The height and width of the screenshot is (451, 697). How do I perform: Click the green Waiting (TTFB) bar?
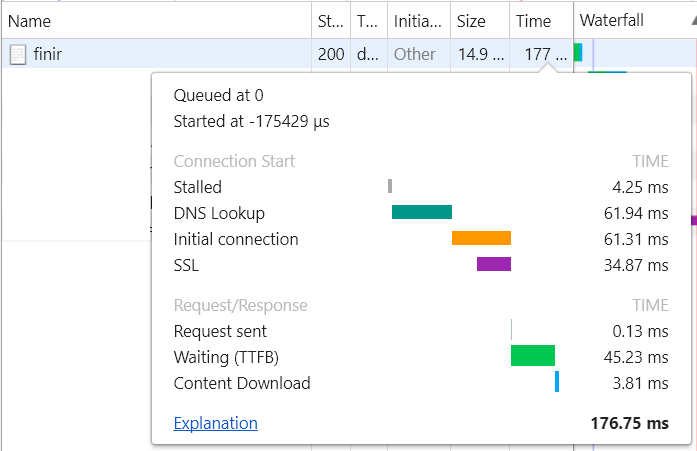pyautogui.click(x=532, y=356)
